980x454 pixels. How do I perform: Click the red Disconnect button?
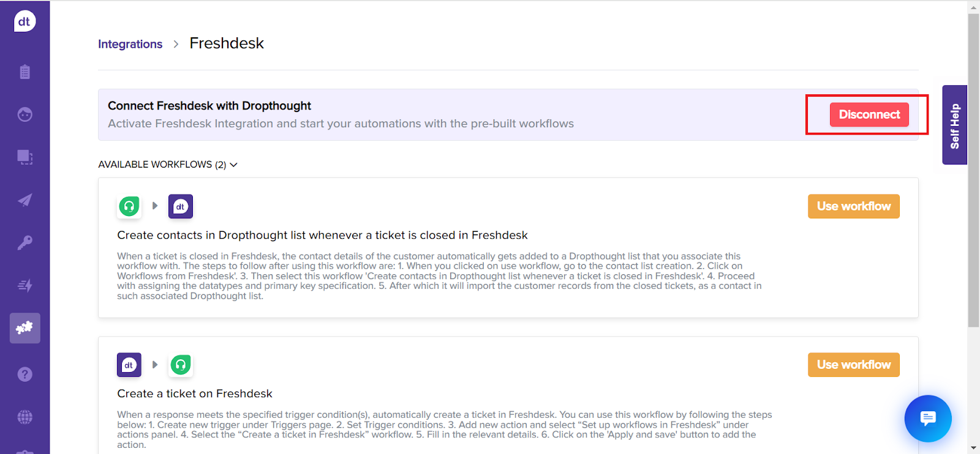click(869, 114)
